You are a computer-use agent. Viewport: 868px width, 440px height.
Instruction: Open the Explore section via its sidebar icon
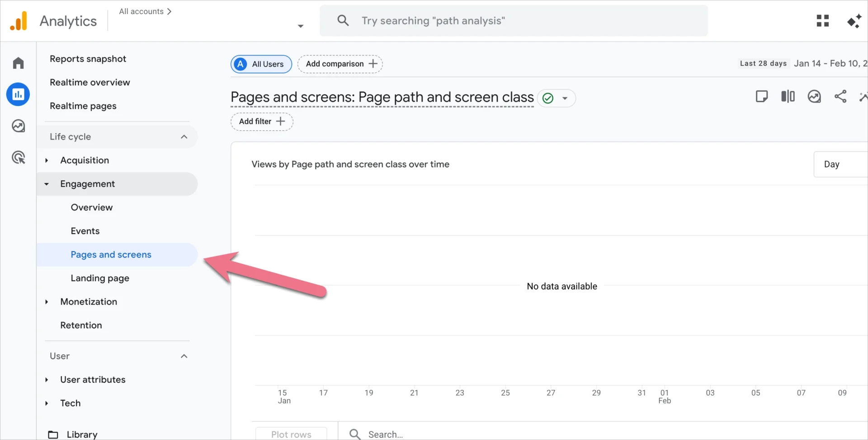pyautogui.click(x=18, y=126)
